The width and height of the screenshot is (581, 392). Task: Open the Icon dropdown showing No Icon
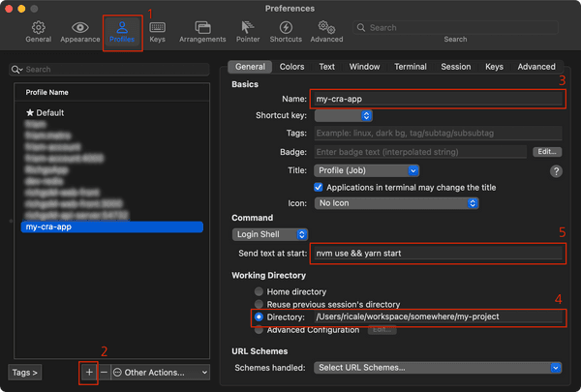point(396,203)
